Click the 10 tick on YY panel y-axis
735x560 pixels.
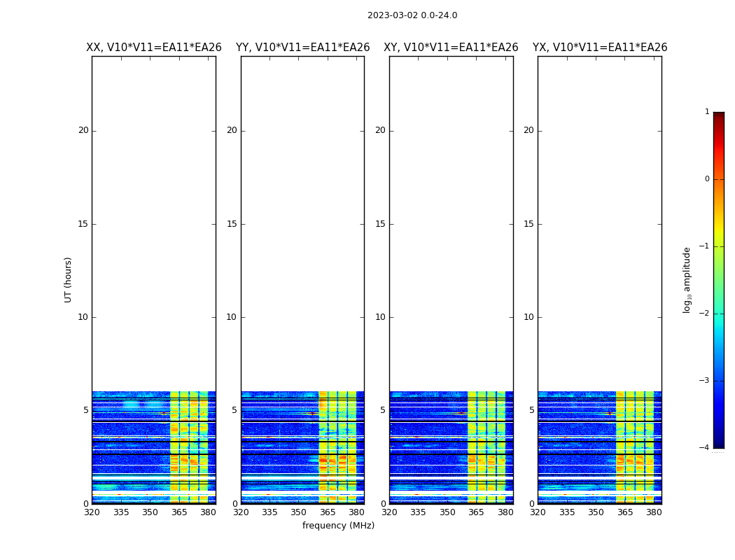231,317
